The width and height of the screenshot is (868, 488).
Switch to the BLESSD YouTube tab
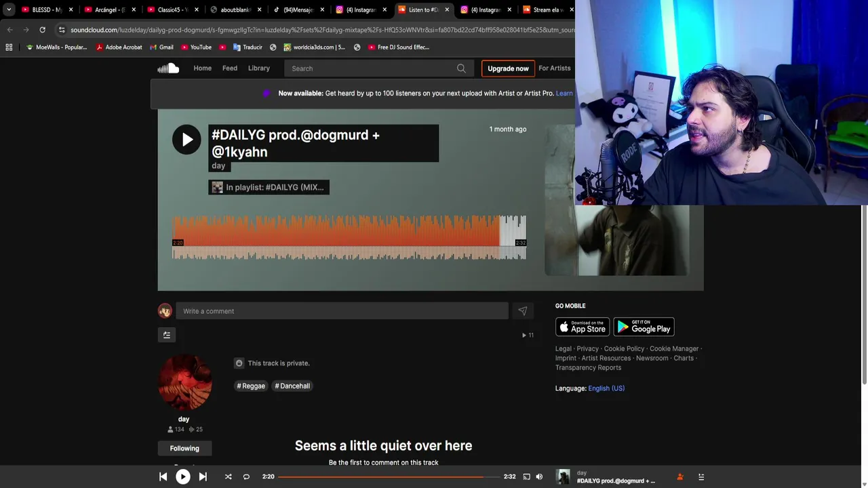coord(47,9)
